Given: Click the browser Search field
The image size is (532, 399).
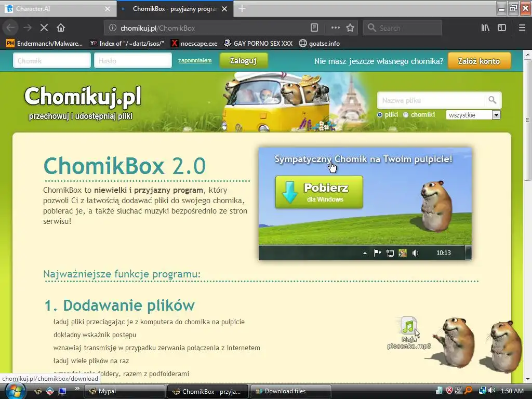Looking at the screenshot, I should point(403,28).
